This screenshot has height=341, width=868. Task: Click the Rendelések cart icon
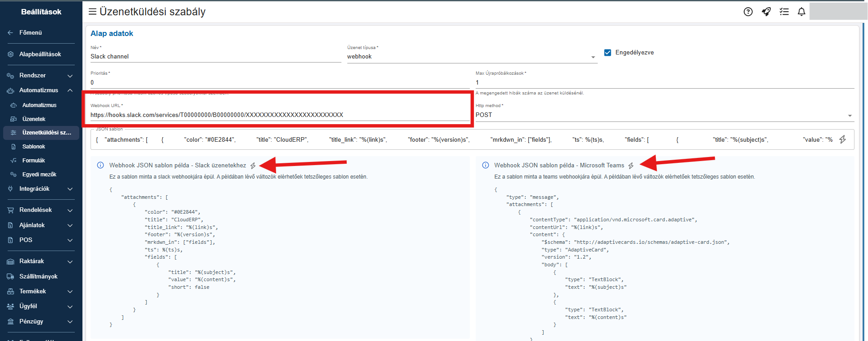coord(10,210)
